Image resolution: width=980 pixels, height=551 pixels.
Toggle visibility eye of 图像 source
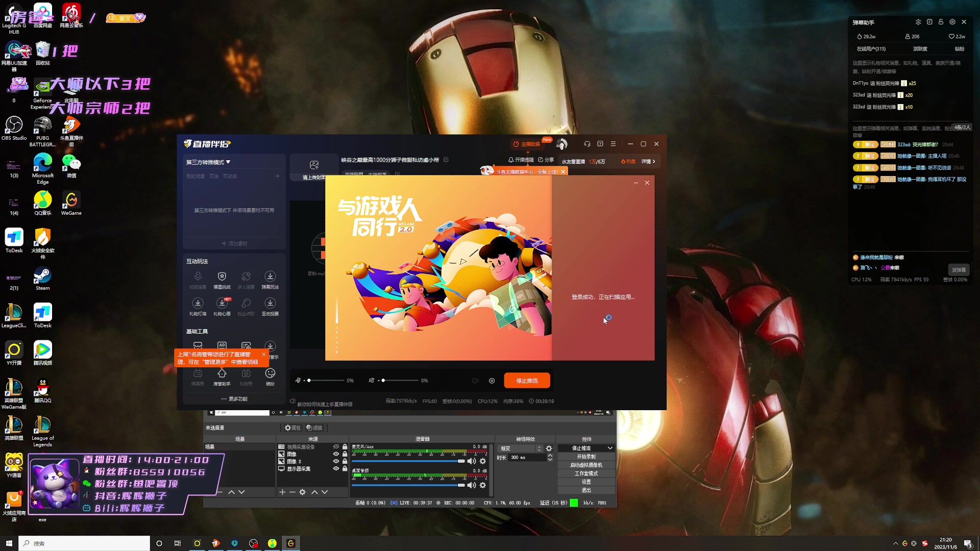pyautogui.click(x=336, y=454)
